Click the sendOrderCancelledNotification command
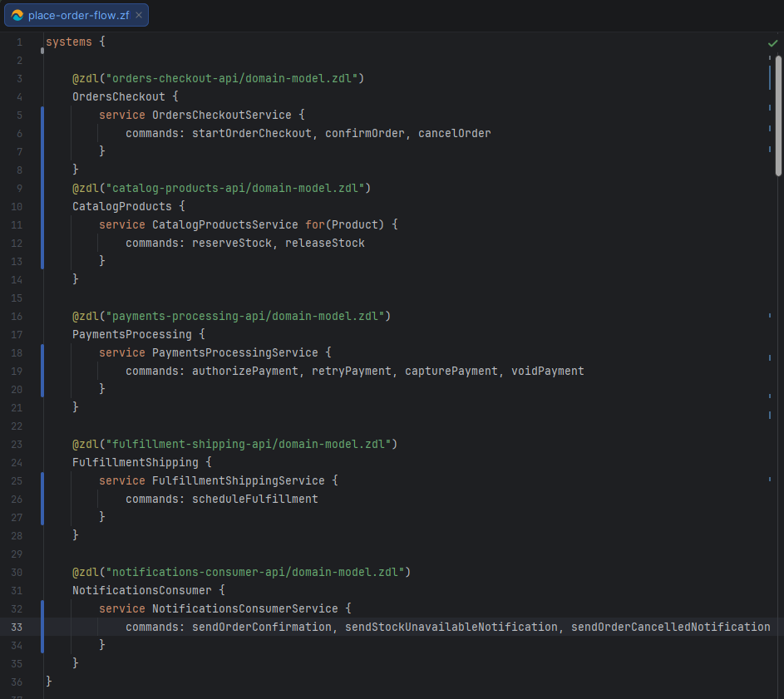 (x=670, y=628)
